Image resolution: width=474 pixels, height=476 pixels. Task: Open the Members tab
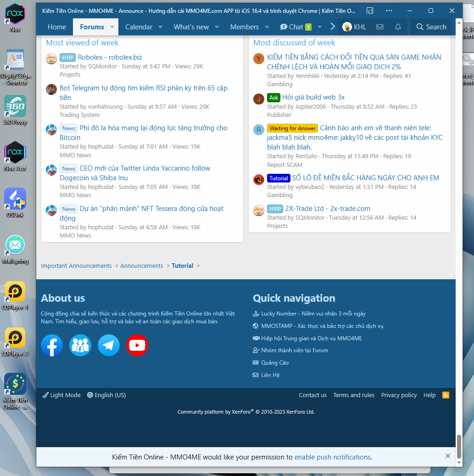(x=244, y=27)
